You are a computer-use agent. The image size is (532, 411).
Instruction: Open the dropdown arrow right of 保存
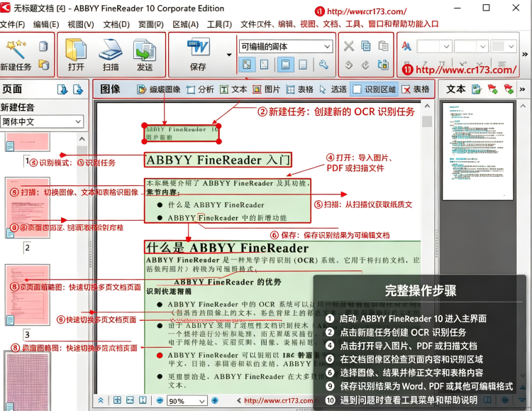coord(229,55)
